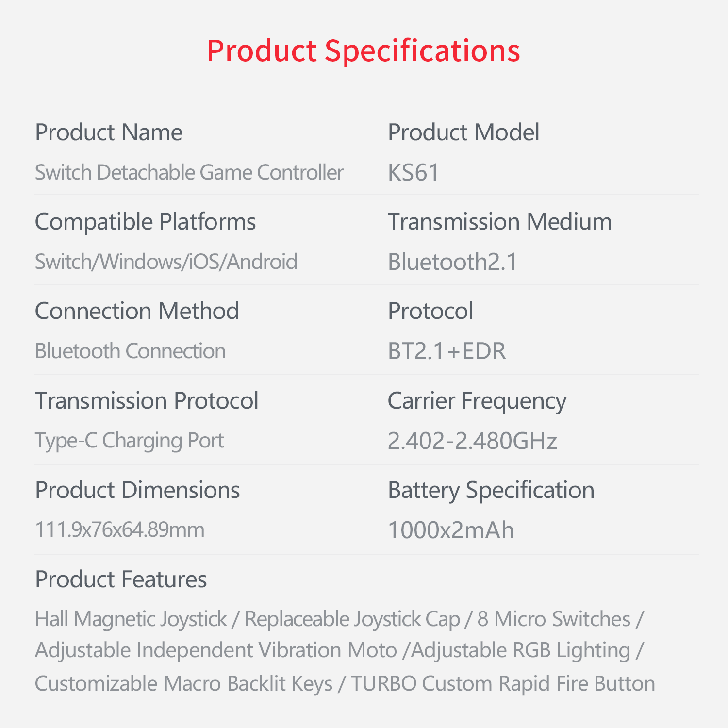
Task: Click the Hall Magnetic Joystick feature text
Action: pos(131,619)
